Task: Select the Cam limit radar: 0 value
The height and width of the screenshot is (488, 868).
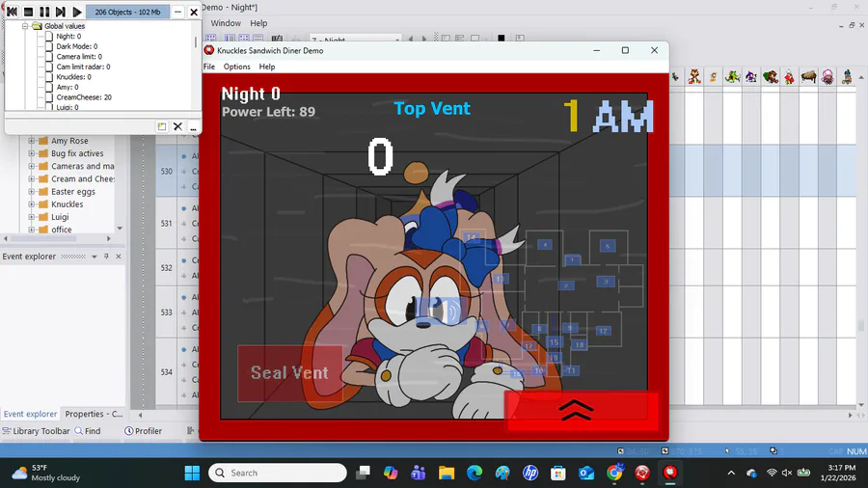Action: pyautogui.click(x=83, y=67)
